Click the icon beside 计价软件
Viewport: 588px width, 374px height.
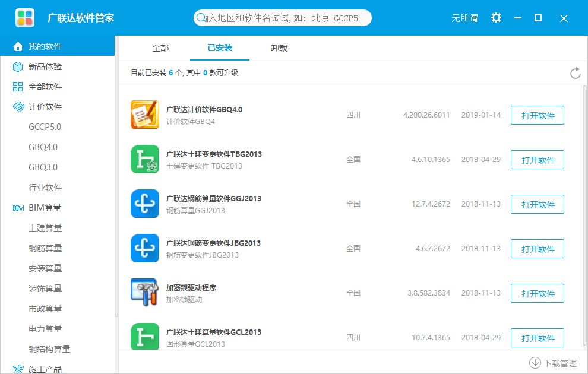tap(18, 107)
